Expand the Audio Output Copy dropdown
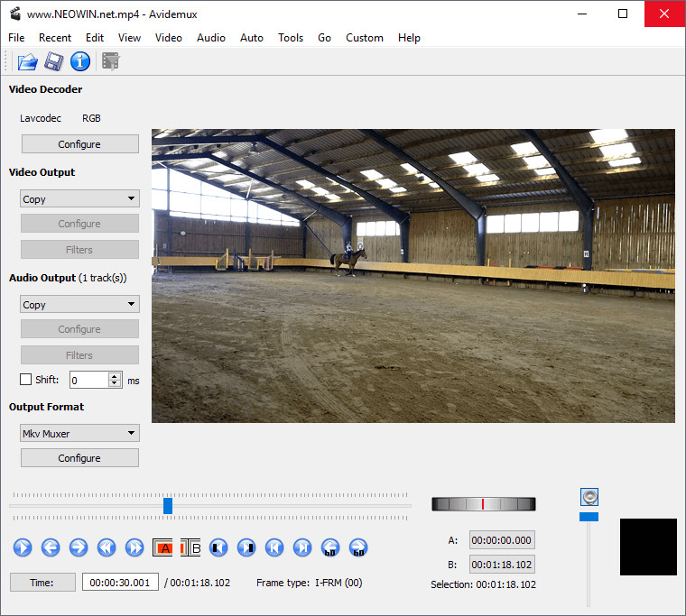The height and width of the screenshot is (616, 686). [x=79, y=305]
